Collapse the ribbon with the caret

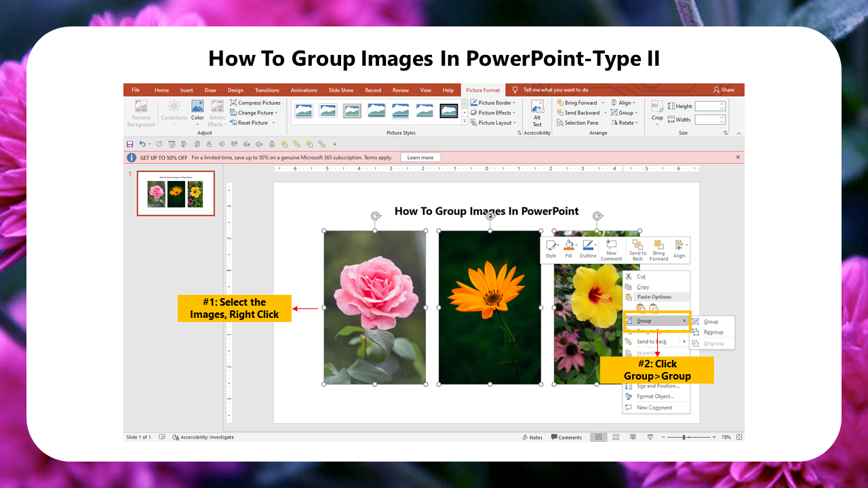738,134
